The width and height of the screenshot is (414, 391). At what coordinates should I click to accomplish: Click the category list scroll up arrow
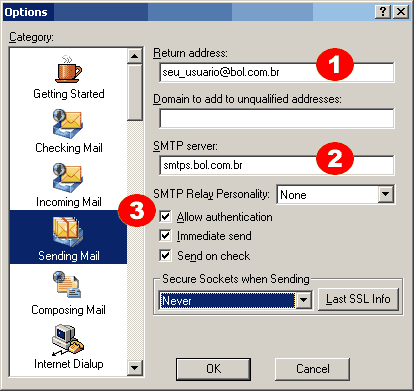tap(135, 56)
